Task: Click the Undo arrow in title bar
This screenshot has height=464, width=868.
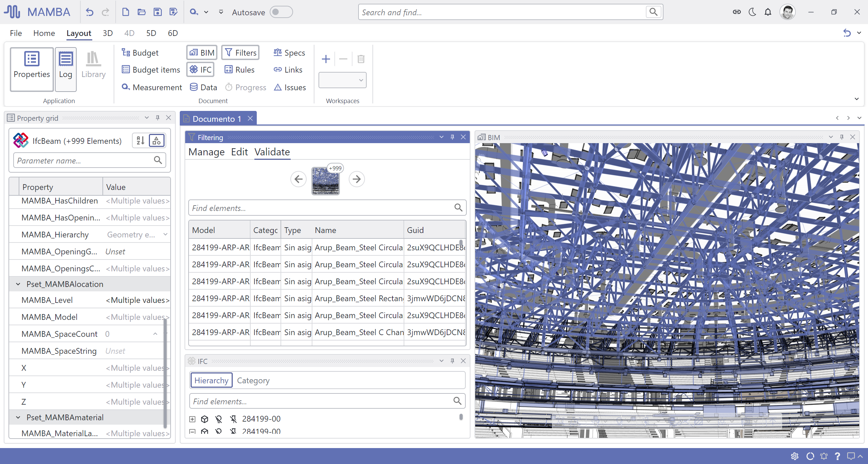Action: point(90,12)
